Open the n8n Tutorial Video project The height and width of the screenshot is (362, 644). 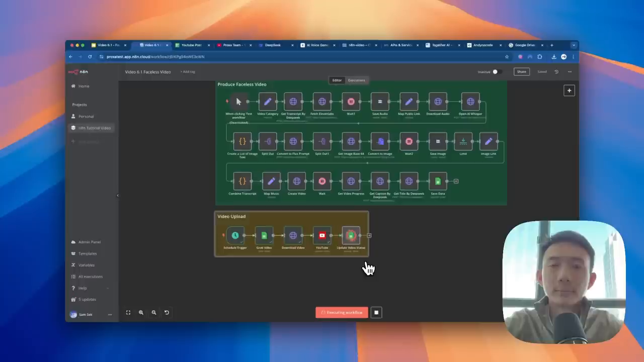tap(91, 128)
